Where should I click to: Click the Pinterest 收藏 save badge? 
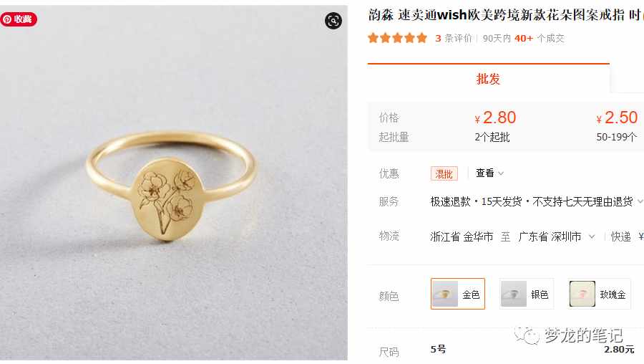pyautogui.click(x=19, y=19)
